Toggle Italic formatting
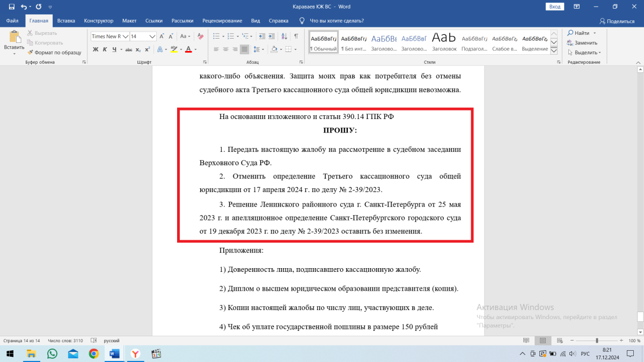This screenshot has width=644, height=362. 105,49
